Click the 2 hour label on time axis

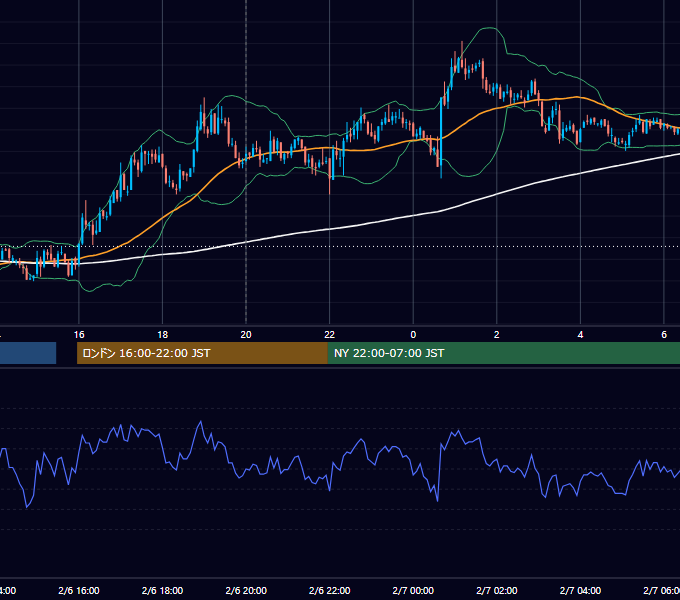497,335
